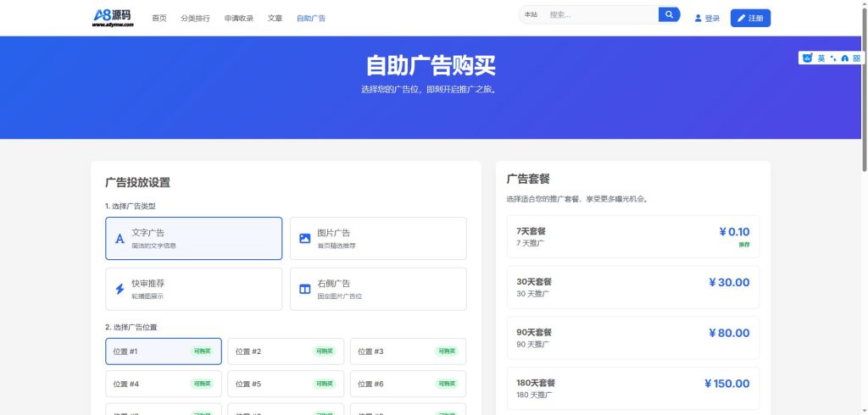
Task: Open the 自助广告 menu item
Action: [x=311, y=19]
